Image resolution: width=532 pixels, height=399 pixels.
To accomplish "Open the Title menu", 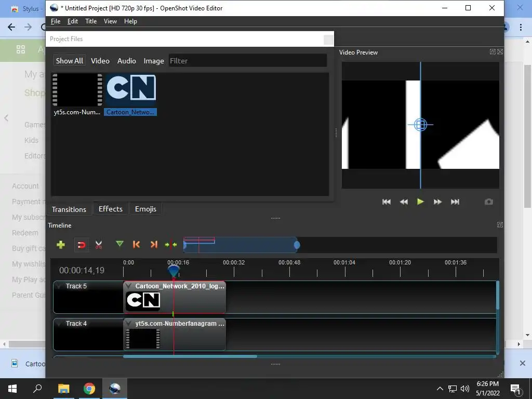I will (91, 21).
